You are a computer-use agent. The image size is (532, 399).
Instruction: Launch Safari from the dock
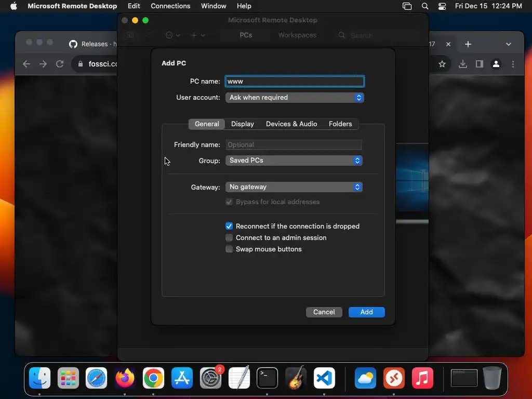pyautogui.click(x=96, y=378)
